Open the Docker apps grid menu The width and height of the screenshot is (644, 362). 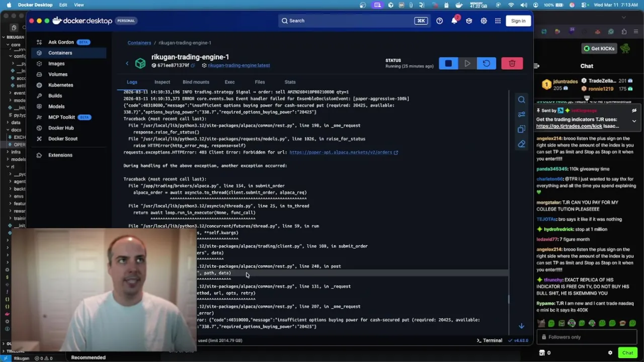(498, 21)
